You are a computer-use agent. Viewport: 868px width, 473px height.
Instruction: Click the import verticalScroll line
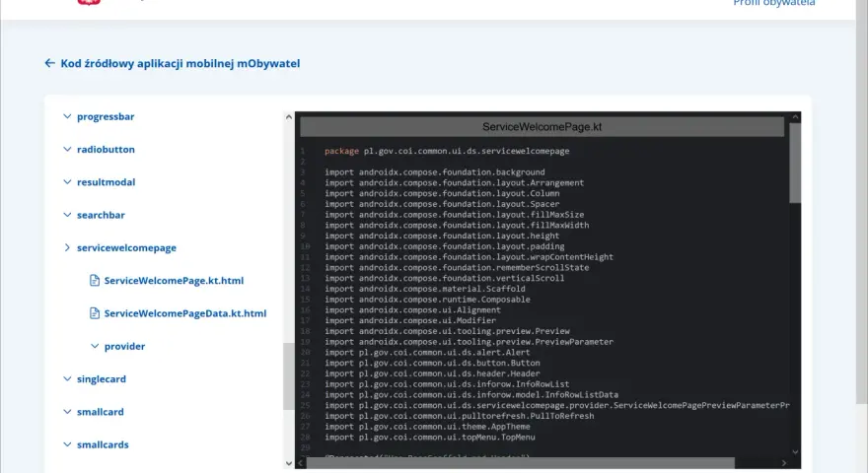point(445,278)
